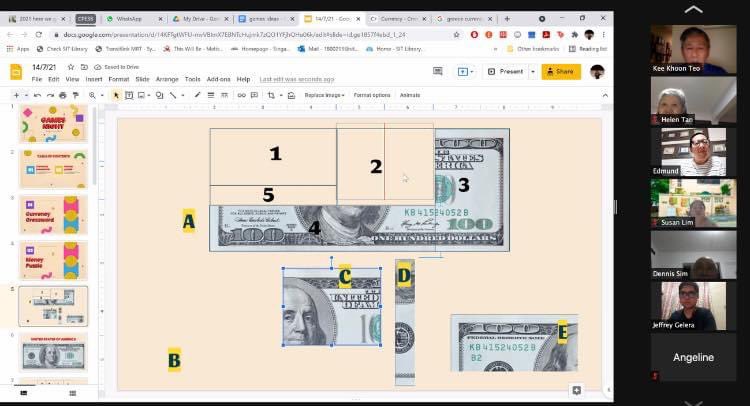The image size is (750, 406).
Task: Open a new Chrome tab
Action: [507, 19]
